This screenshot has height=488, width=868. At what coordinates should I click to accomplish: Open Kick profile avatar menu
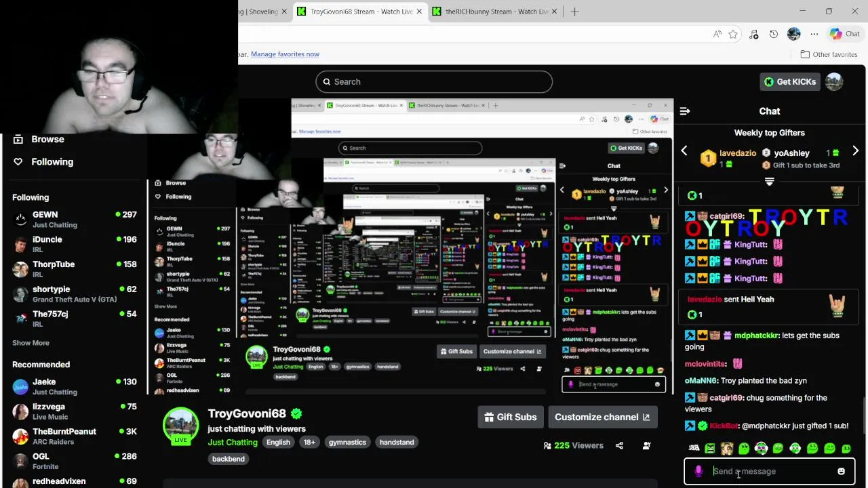(834, 81)
